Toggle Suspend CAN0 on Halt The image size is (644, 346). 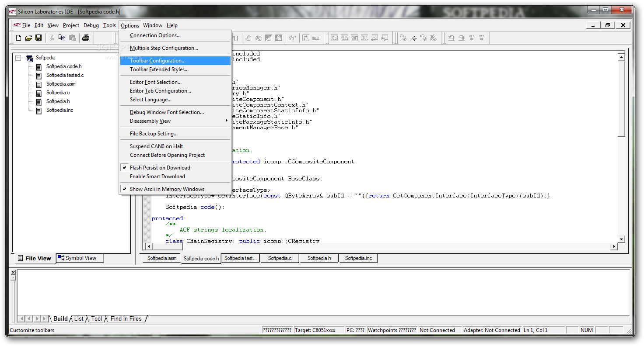pos(175,146)
